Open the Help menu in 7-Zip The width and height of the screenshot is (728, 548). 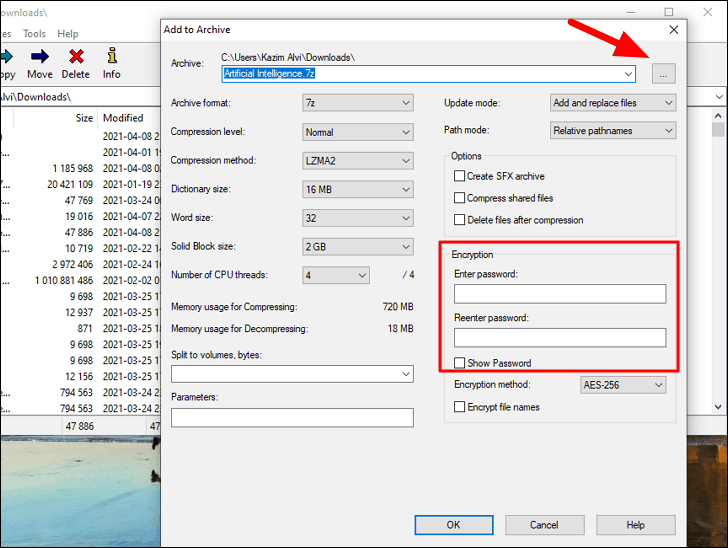[x=68, y=34]
